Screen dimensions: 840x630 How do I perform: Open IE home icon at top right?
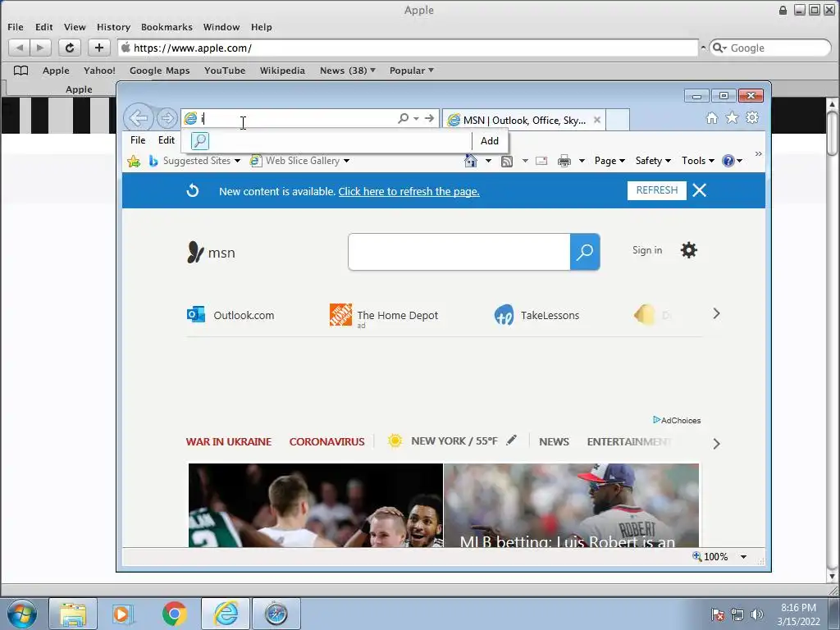pos(712,118)
